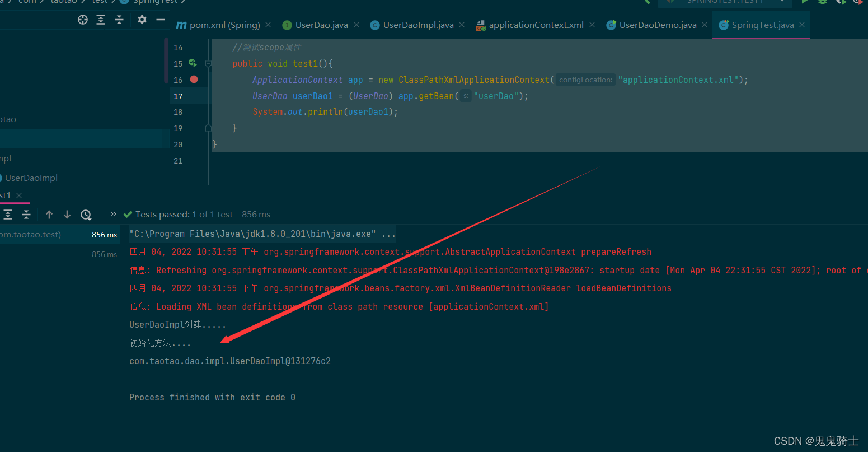Click 'Loading XML bean definitions' console line
Viewport: 868px width, 452px height.
(x=339, y=306)
